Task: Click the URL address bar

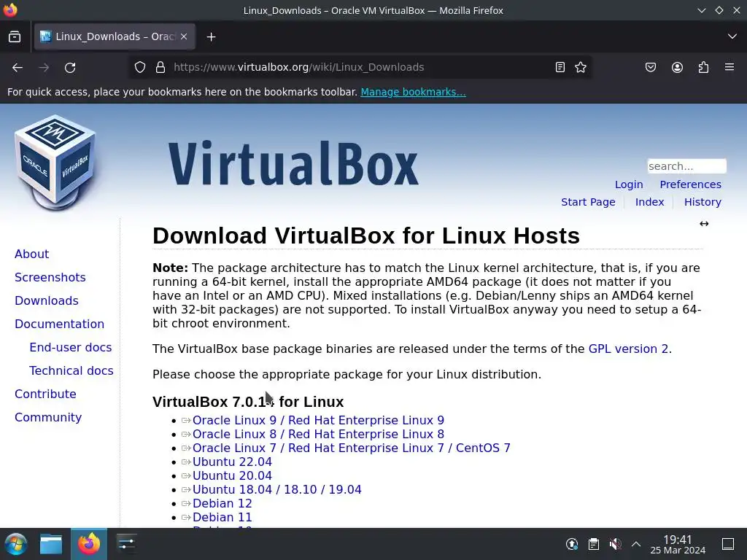Action: (360, 67)
